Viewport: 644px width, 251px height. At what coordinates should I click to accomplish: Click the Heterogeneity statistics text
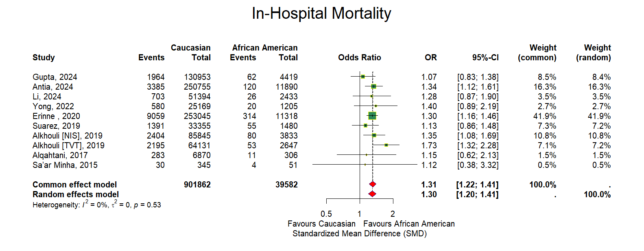coord(97,204)
